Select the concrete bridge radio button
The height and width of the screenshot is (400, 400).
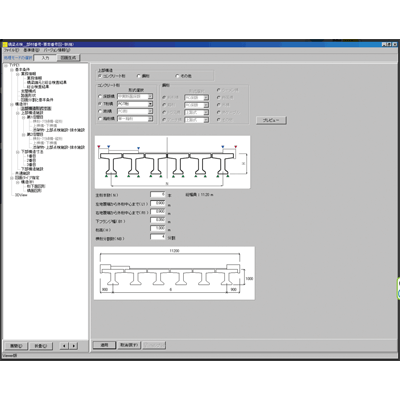pyautogui.click(x=100, y=76)
